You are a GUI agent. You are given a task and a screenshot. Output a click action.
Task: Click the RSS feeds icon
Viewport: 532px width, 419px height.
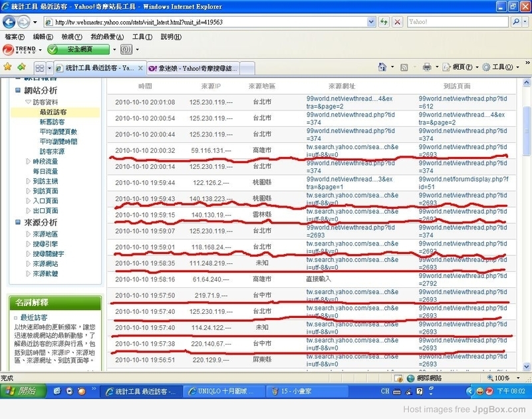click(404, 67)
